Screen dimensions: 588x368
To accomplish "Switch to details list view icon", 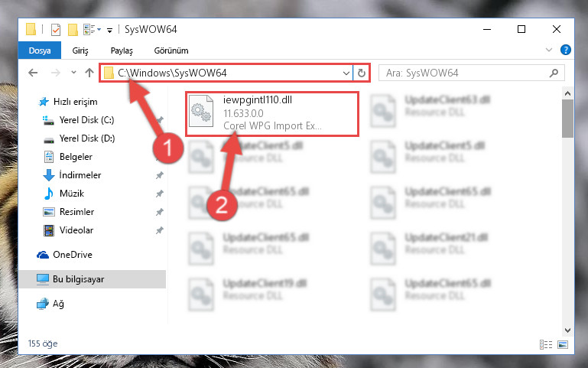I will pyautogui.click(x=546, y=344).
